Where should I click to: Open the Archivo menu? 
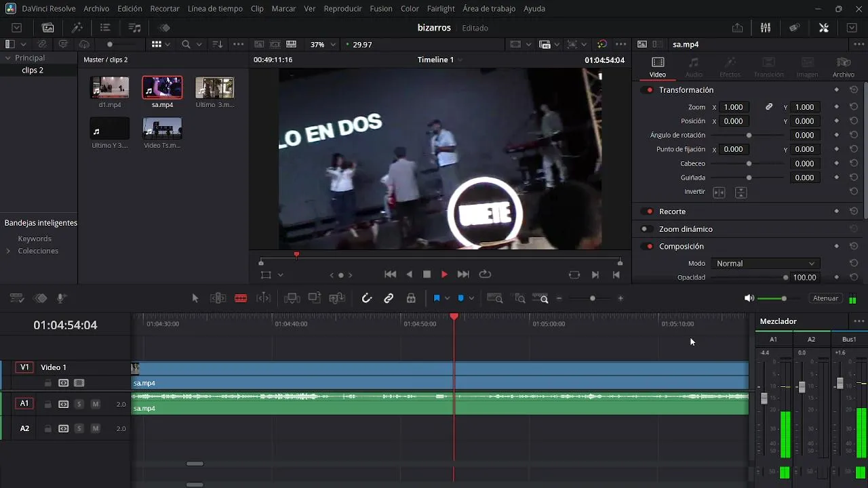click(96, 9)
